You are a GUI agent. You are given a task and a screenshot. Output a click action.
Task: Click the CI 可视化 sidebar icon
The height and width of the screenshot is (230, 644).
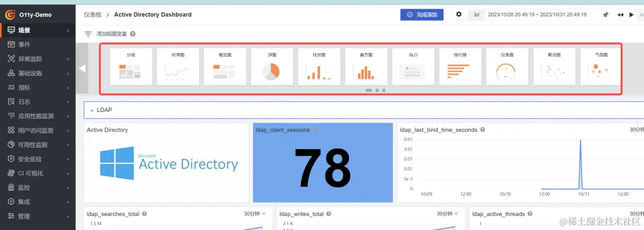11,173
